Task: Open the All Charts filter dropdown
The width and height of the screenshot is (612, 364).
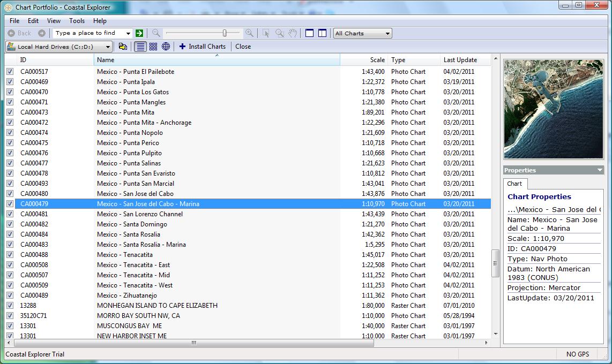Action: (363, 34)
